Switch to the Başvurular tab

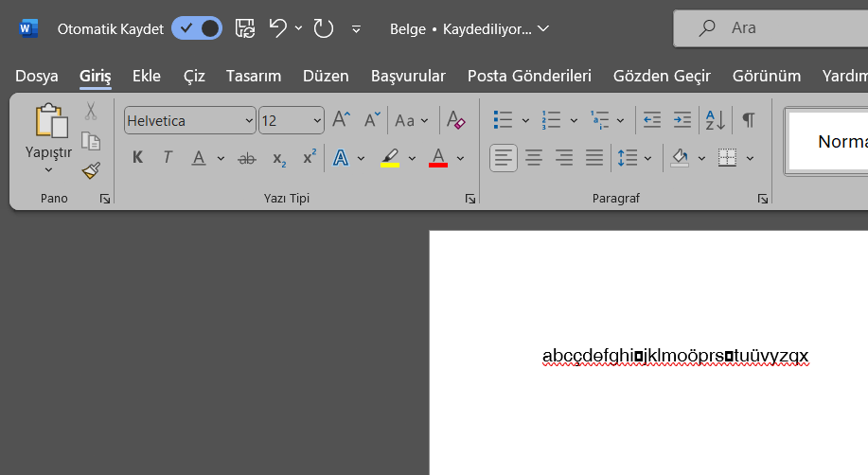408,76
